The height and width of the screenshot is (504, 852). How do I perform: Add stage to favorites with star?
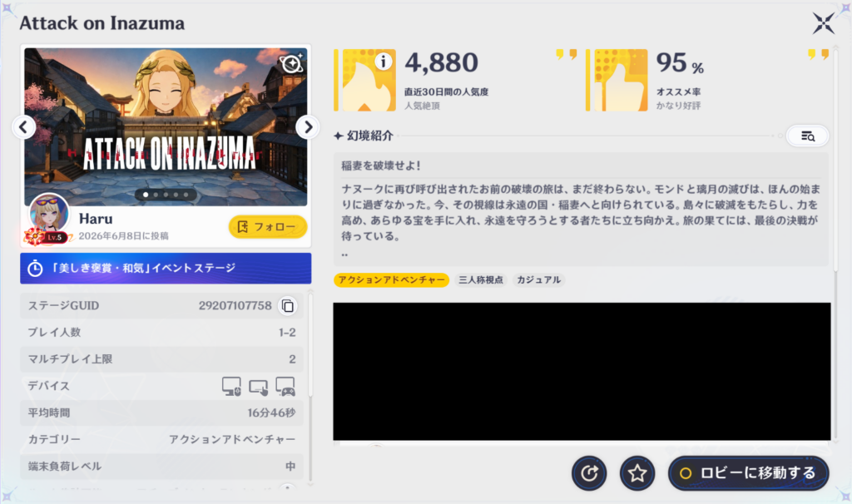point(637,473)
